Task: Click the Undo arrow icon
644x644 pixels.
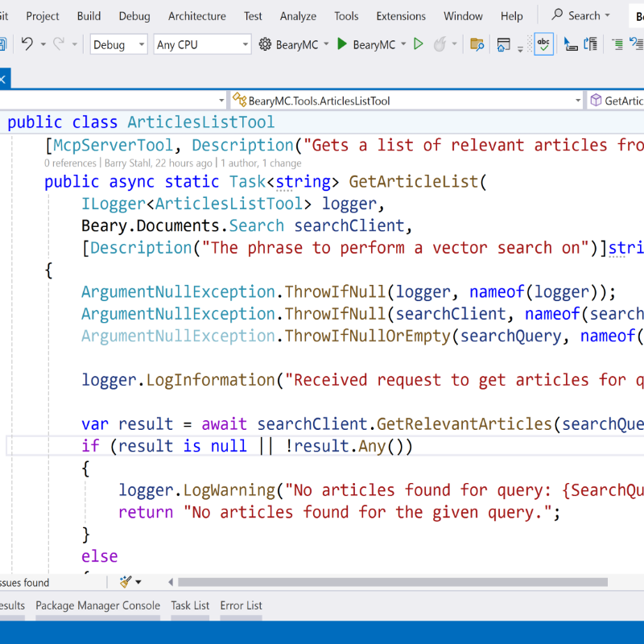Action: pos(27,45)
